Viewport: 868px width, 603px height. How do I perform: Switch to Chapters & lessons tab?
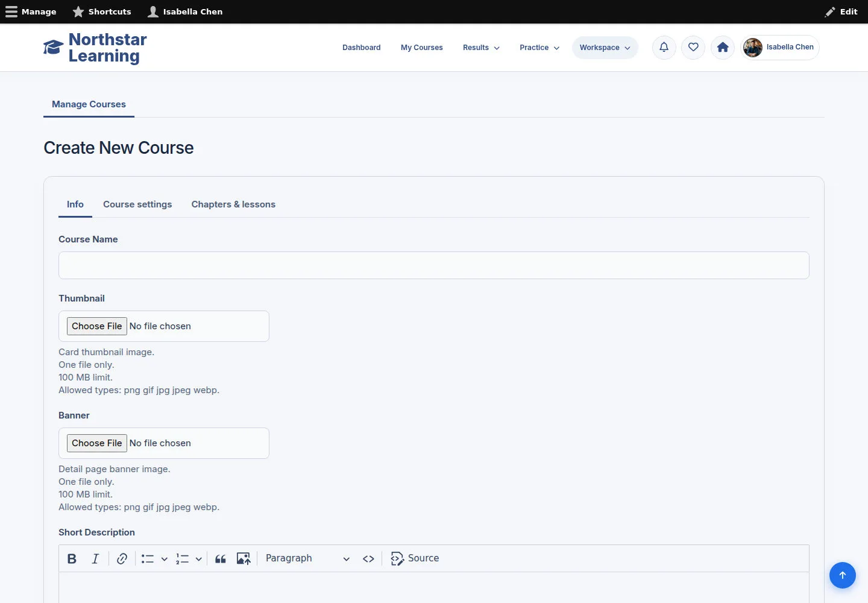tap(233, 204)
